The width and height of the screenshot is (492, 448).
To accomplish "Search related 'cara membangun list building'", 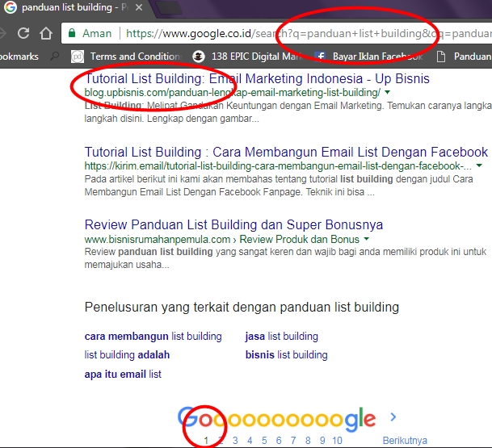I will coord(153,337).
